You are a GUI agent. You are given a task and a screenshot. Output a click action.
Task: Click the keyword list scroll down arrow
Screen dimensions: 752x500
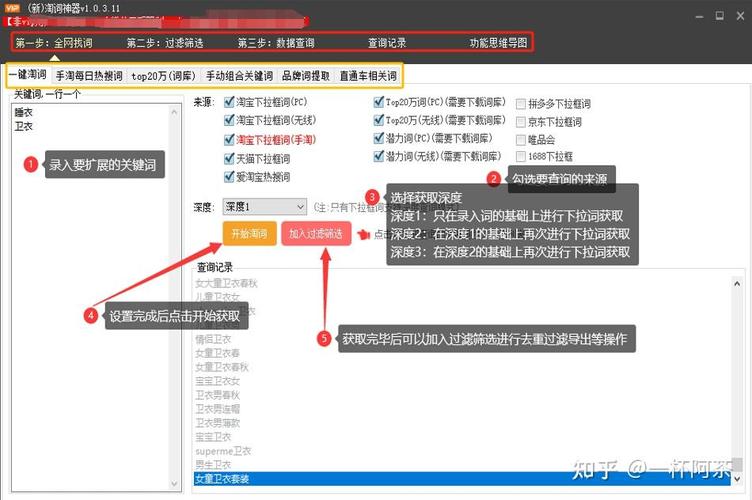(174, 484)
